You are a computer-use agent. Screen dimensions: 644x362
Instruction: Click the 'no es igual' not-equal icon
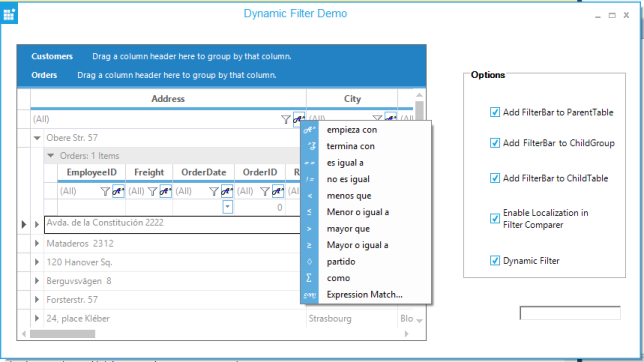(310, 179)
